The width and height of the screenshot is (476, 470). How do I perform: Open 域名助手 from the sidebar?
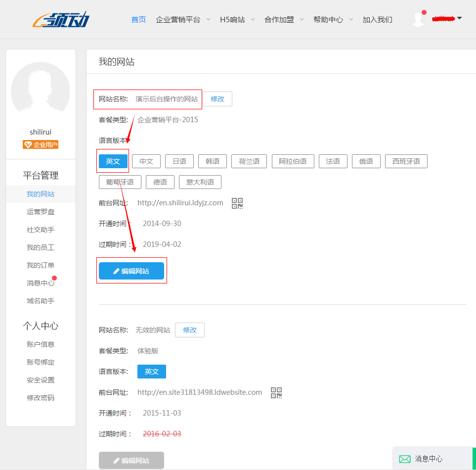(x=40, y=300)
